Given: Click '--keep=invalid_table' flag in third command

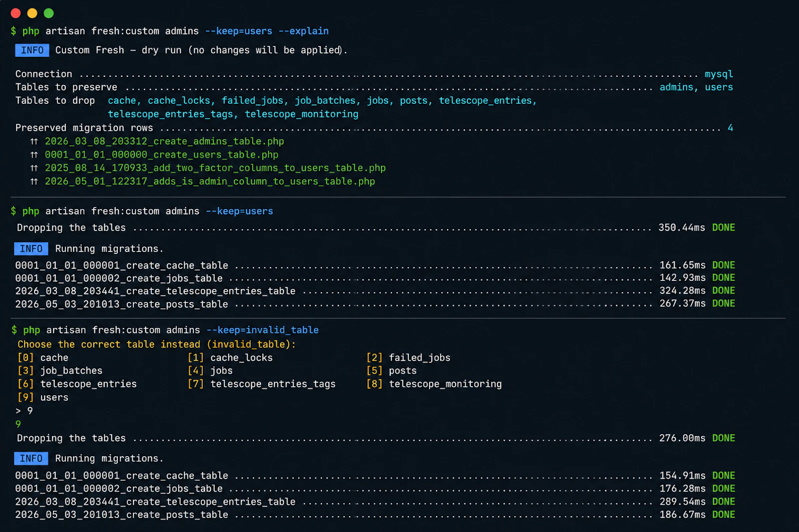Looking at the screenshot, I should click(263, 330).
